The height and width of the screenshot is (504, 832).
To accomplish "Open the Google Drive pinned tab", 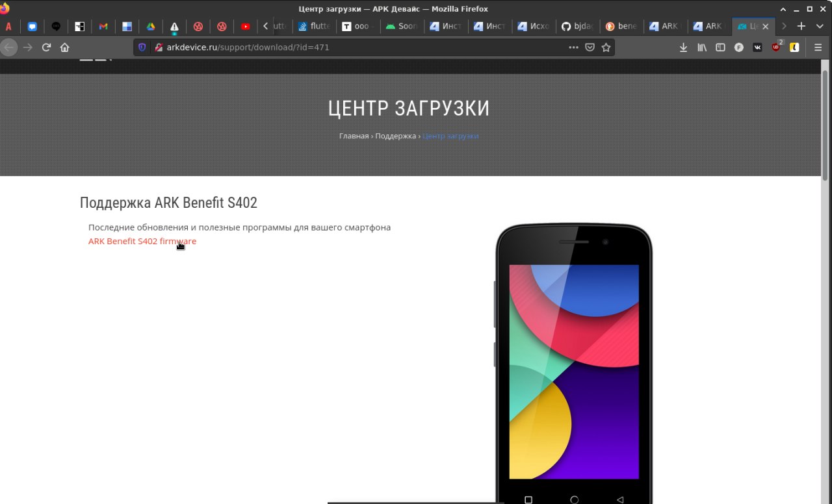I will [x=150, y=27].
